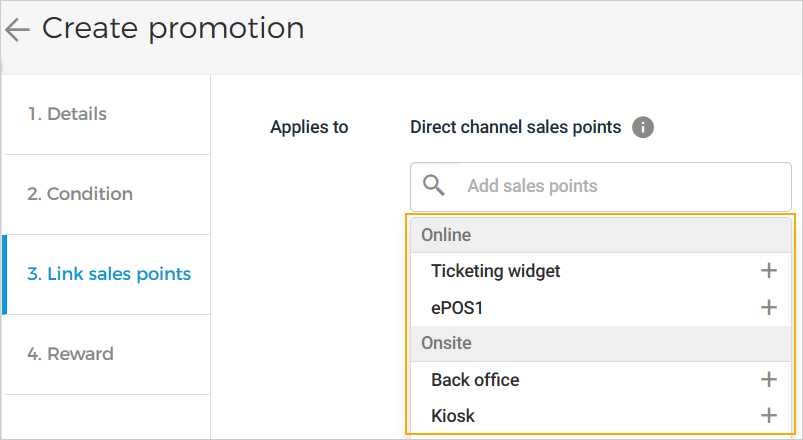Click the Create promotion page title
The width and height of the screenshot is (803, 440).
(x=173, y=29)
